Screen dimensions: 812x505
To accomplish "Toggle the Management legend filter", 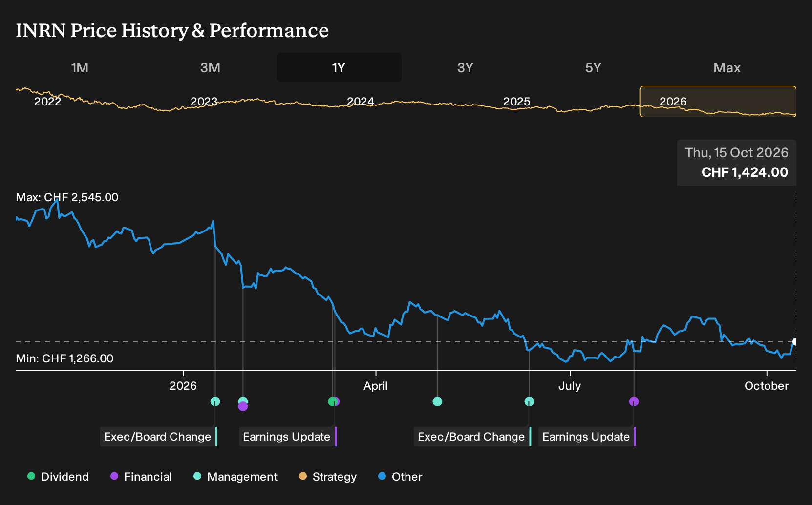I will click(235, 477).
